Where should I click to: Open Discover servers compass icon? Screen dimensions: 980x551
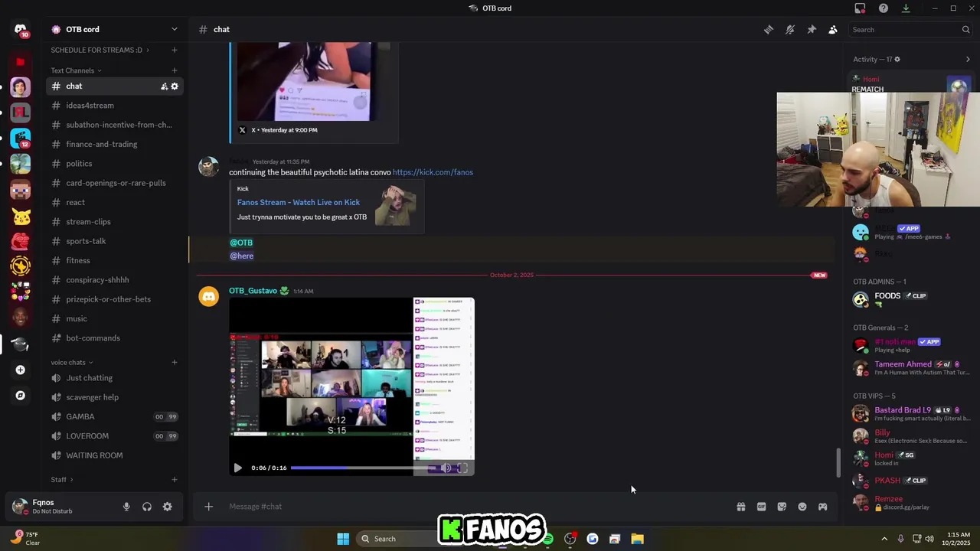21,396
